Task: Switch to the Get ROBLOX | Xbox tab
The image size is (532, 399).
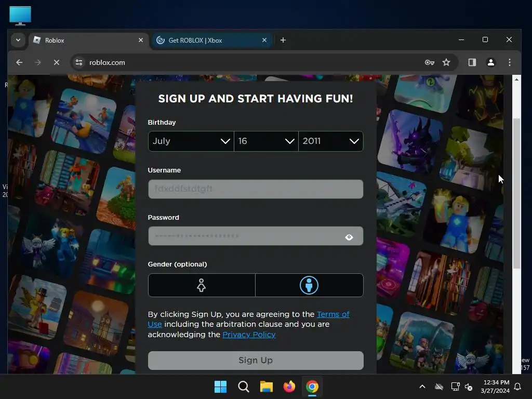Action: 212,41
